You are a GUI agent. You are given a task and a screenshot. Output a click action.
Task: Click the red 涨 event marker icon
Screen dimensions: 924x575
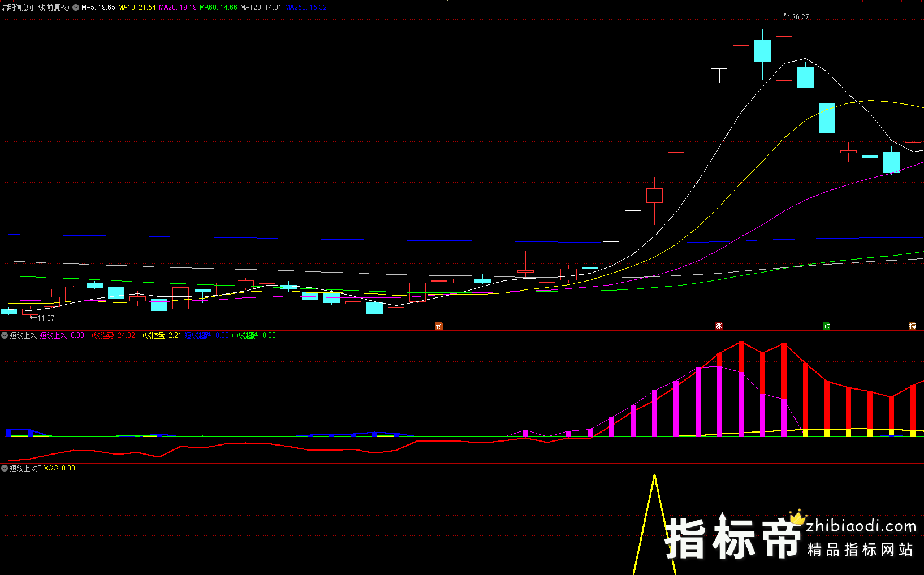tap(719, 326)
